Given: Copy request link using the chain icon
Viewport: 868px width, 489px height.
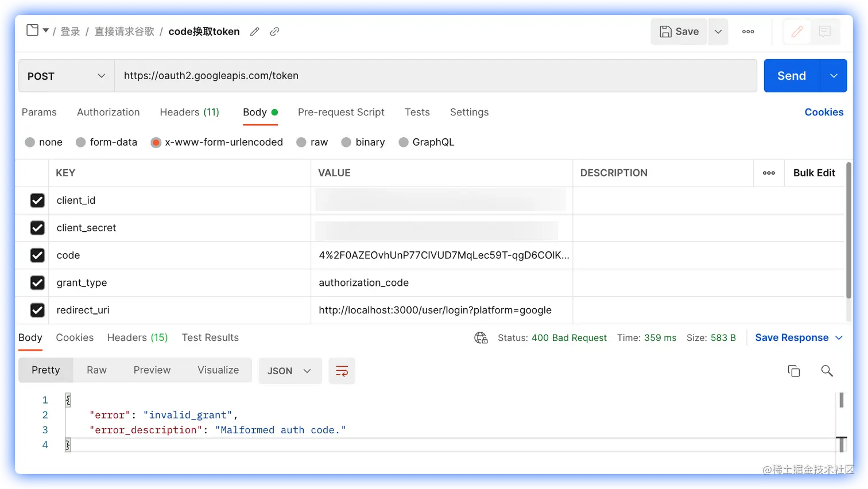Looking at the screenshot, I should click(275, 32).
